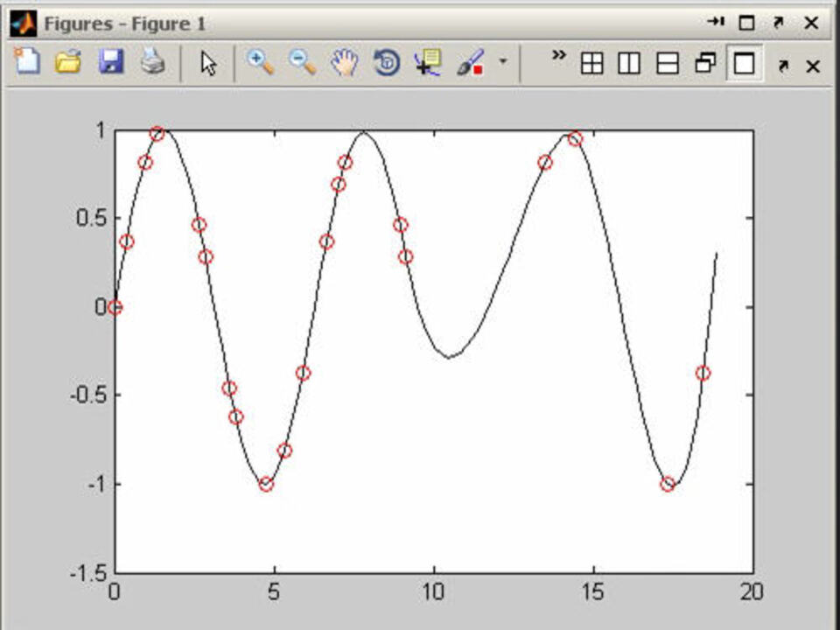Switch to floating figure arrangement
Screen dimensions: 840x630
click(x=705, y=64)
